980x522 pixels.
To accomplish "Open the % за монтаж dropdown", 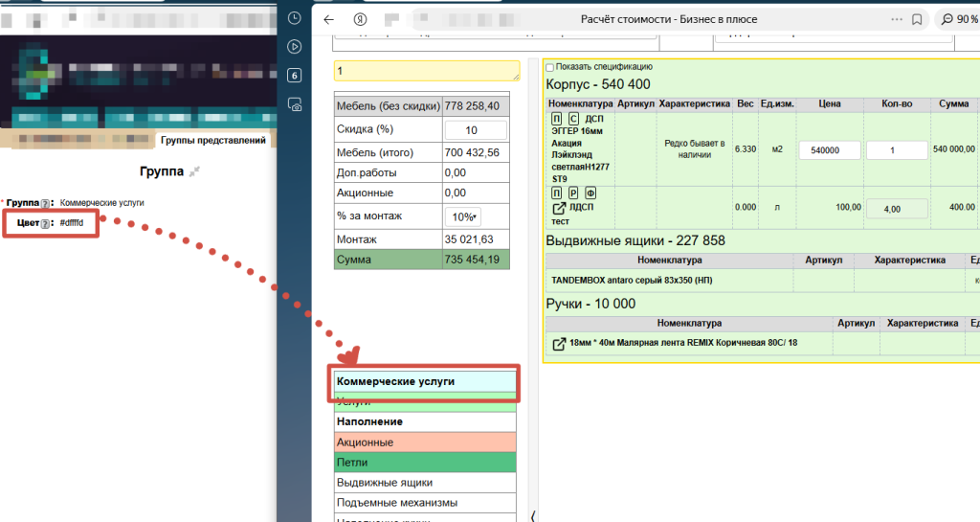I will click(x=467, y=216).
